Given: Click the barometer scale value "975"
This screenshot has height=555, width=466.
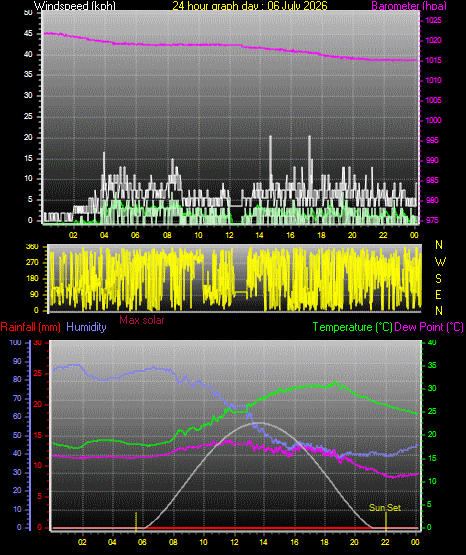Looking at the screenshot, I should [x=432, y=221].
